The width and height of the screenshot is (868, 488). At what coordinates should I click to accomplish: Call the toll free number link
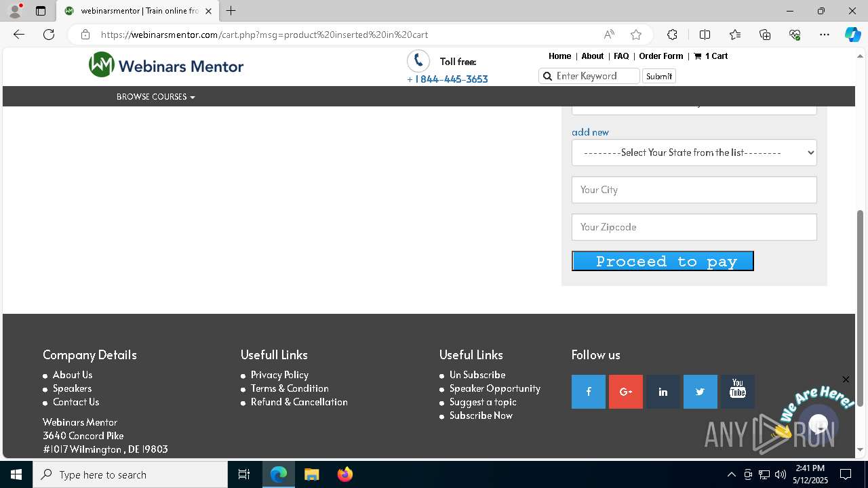tap(448, 79)
